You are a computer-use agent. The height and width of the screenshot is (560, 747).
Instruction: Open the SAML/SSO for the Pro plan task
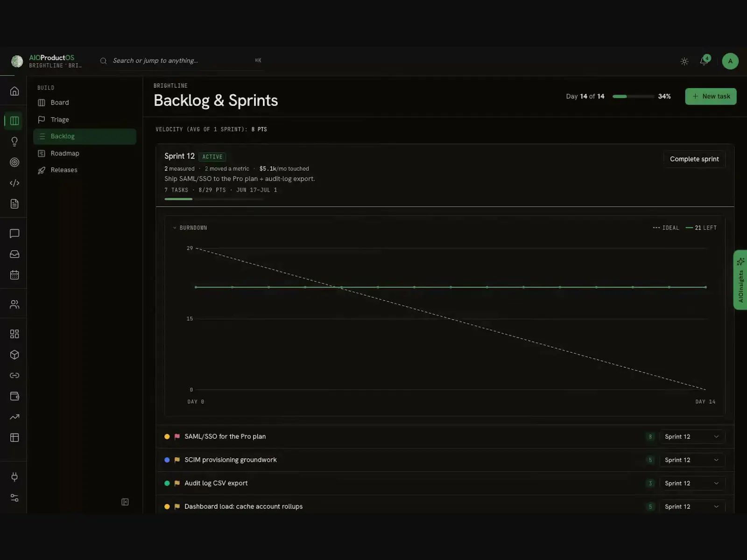pos(225,437)
